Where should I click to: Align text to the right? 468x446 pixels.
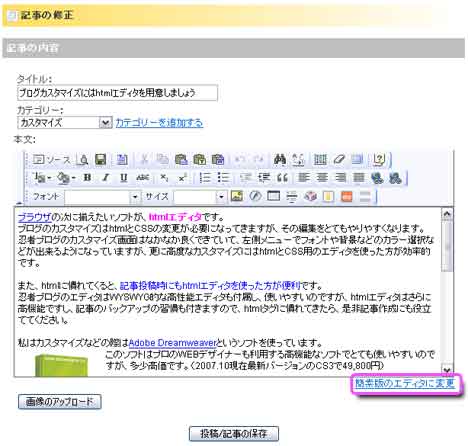[x=340, y=178]
